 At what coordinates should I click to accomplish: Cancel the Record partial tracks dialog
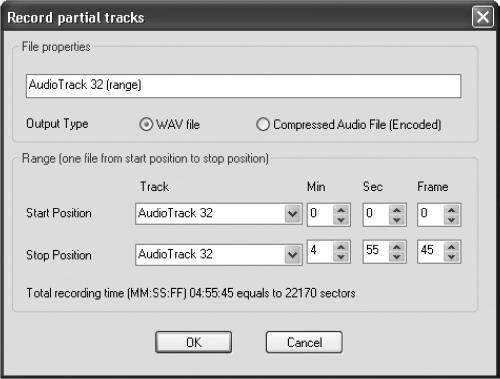(x=304, y=342)
